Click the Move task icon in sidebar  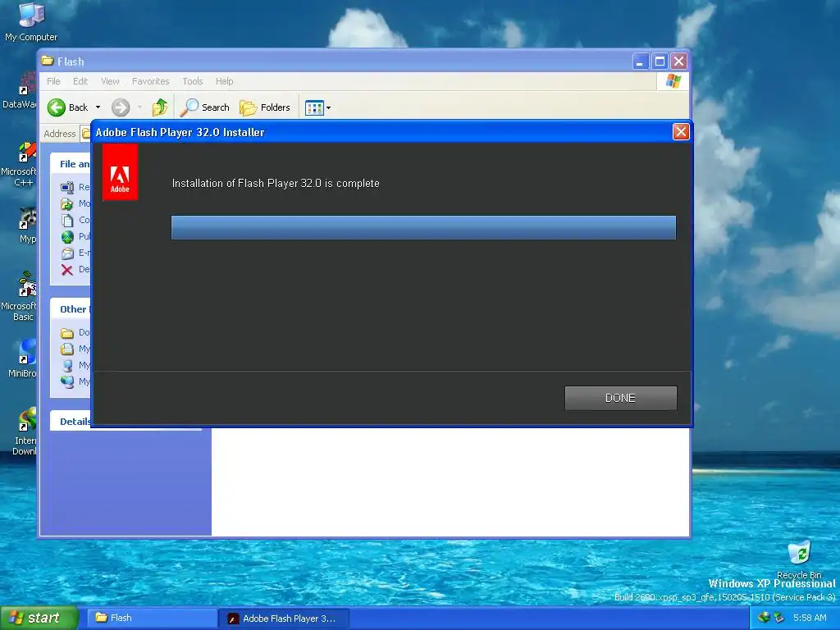[67, 203]
